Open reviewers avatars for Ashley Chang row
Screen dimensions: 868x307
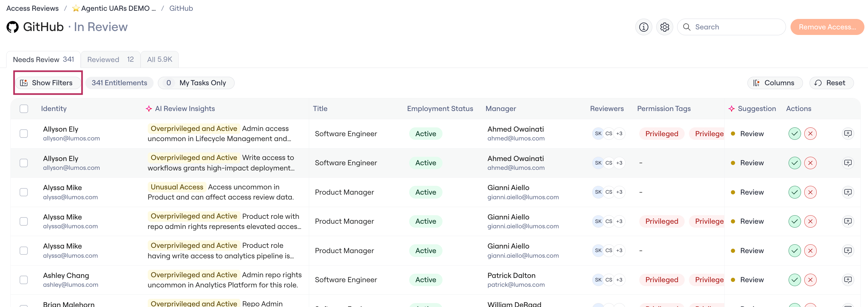609,280
